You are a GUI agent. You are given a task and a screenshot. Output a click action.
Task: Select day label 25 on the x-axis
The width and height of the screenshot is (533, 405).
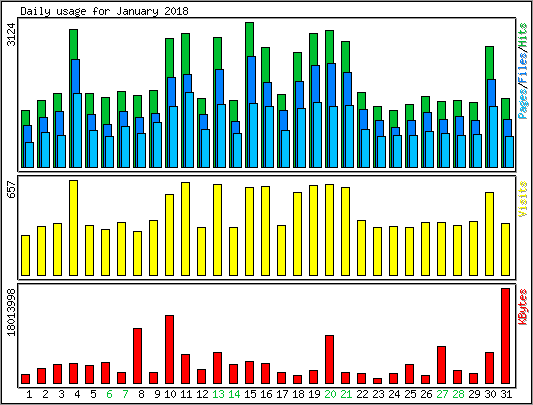pos(410,394)
